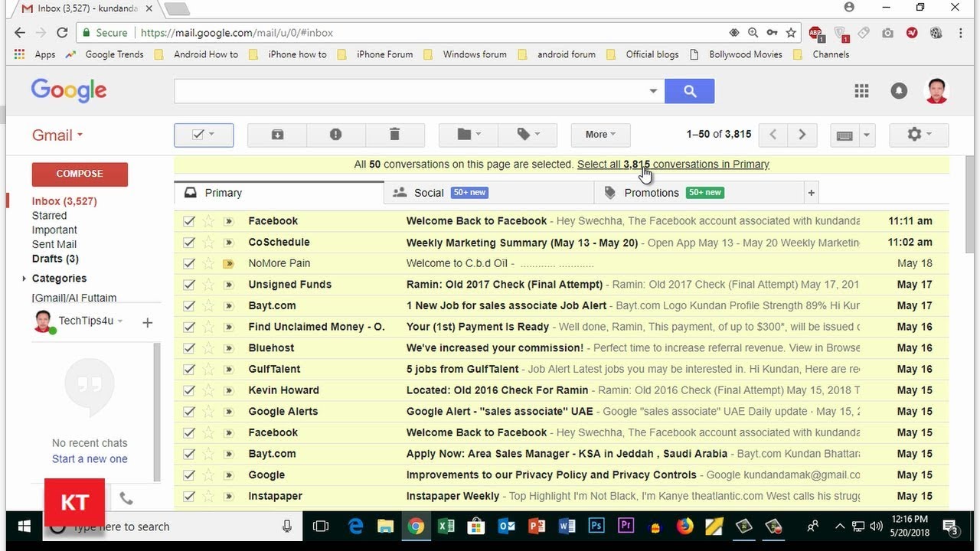Report selected conversations as spam
Image resolution: width=980 pixels, height=551 pixels.
coord(335,135)
